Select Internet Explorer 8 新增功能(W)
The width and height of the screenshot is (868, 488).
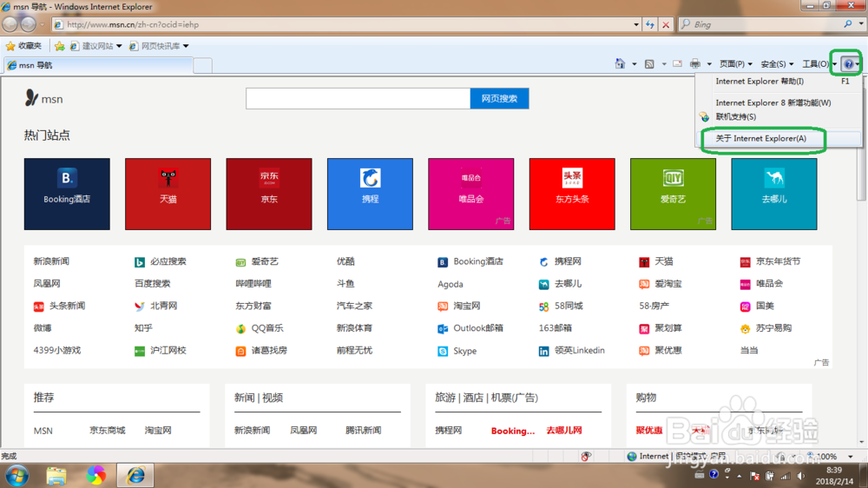(779, 103)
